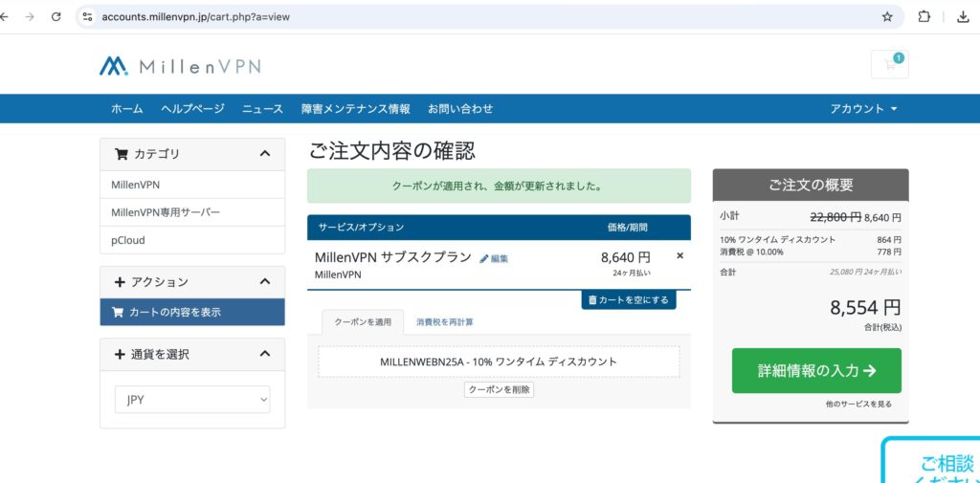Image resolution: width=980 pixels, height=483 pixels.
Task: Click the ご注文内容の確認 page heading
Action: 391,151
